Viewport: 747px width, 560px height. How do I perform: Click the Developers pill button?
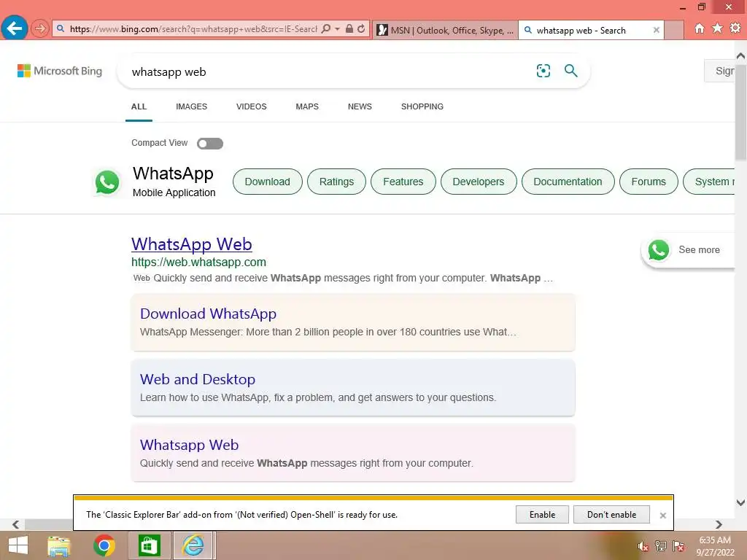point(479,182)
